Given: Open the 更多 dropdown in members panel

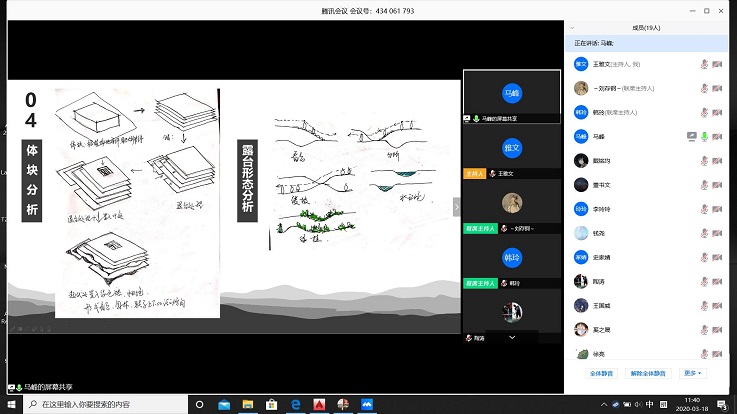Looking at the screenshot, I should coord(692,373).
